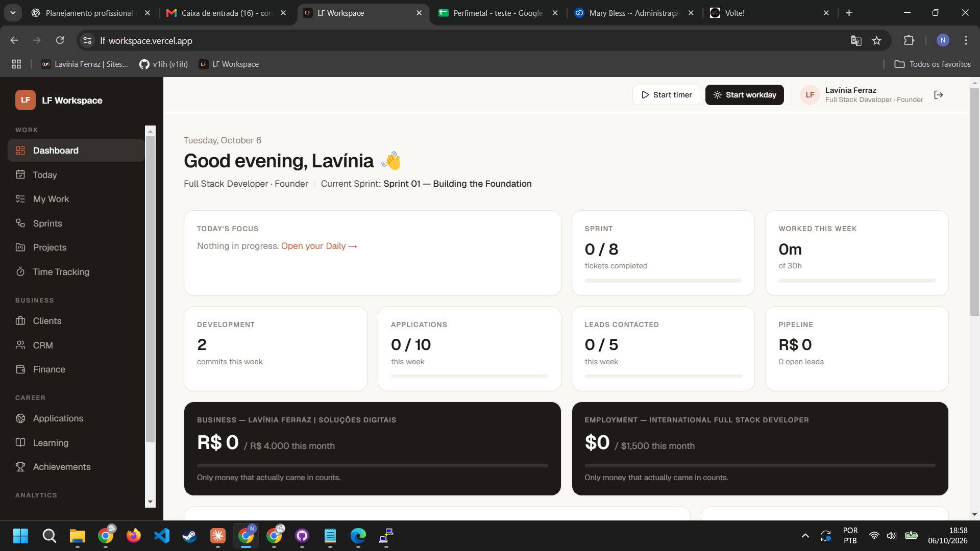Click the Google Translate icon

856,40
